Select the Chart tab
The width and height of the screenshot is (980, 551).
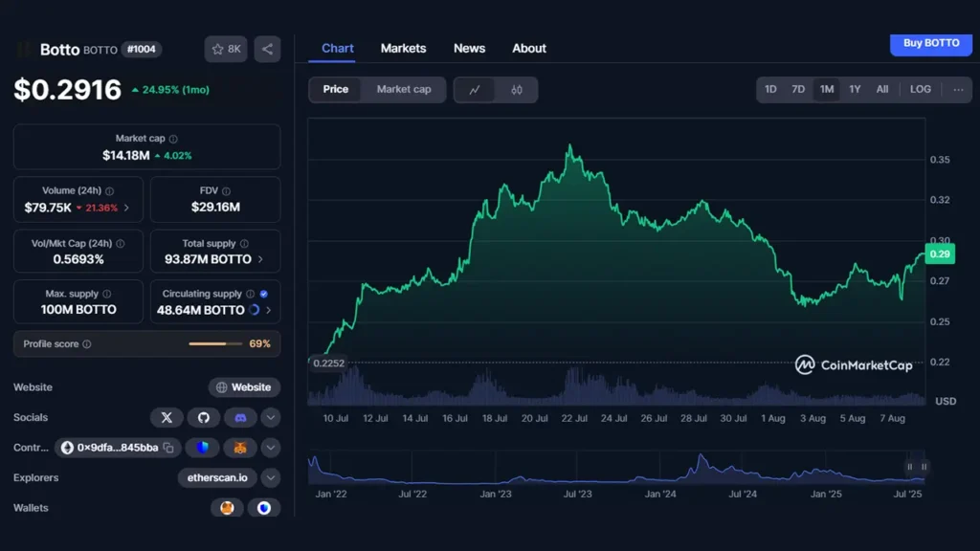338,48
